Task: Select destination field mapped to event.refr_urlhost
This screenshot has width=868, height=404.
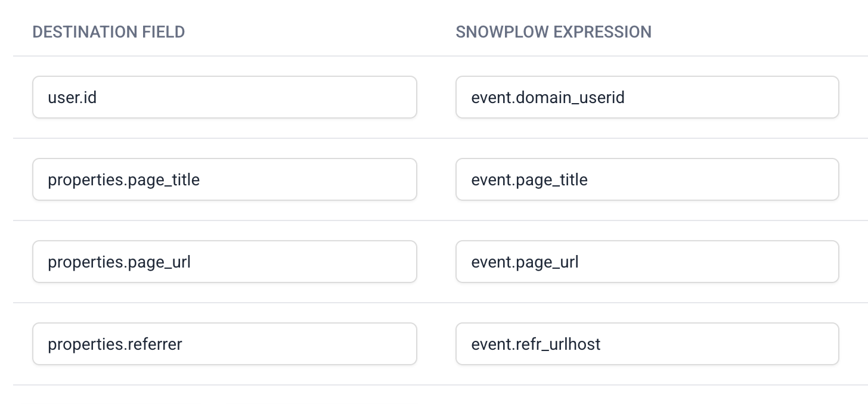Action: click(x=224, y=344)
